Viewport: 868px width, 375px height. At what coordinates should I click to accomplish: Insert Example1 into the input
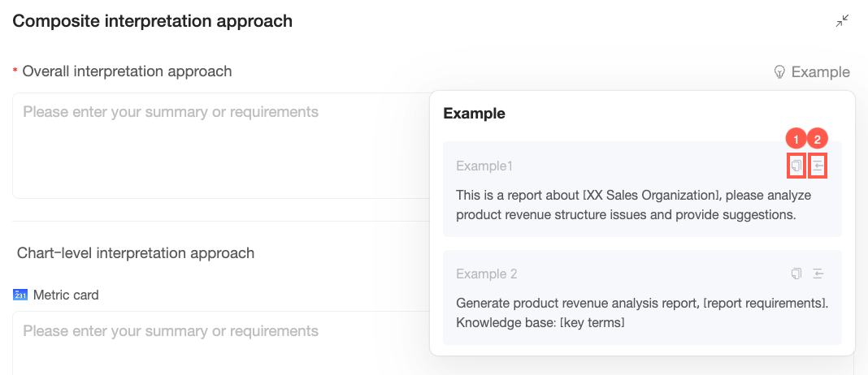click(x=818, y=166)
